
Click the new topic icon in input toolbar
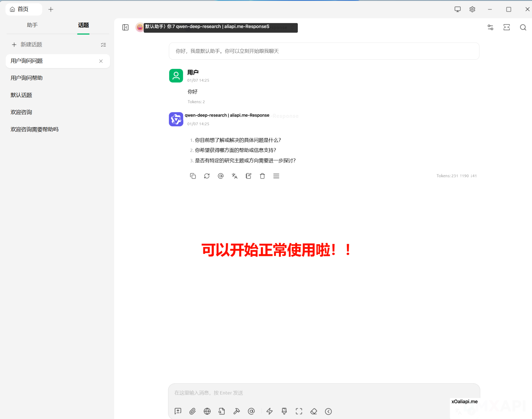coord(178,411)
